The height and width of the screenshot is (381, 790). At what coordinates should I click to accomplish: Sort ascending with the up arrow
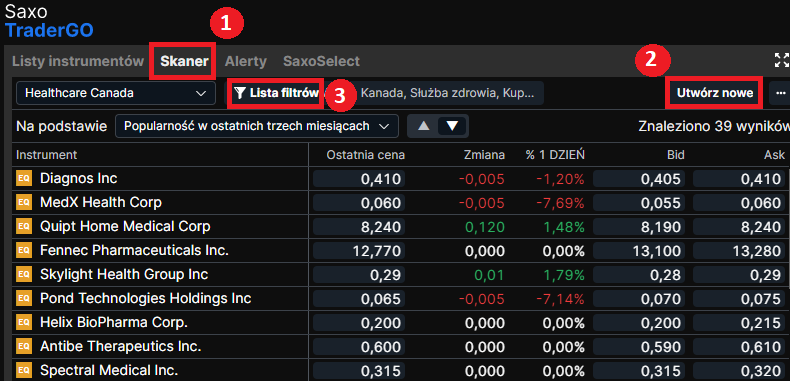click(424, 126)
